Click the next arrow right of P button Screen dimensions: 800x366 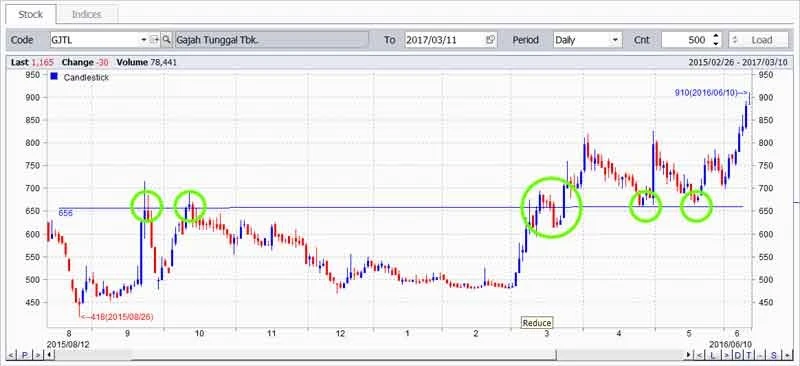(38, 355)
